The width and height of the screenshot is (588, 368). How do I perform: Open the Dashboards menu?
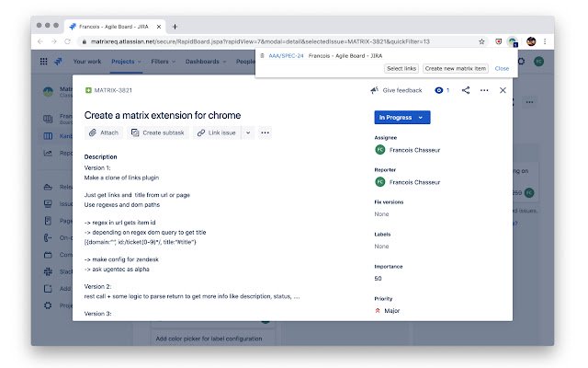206,62
